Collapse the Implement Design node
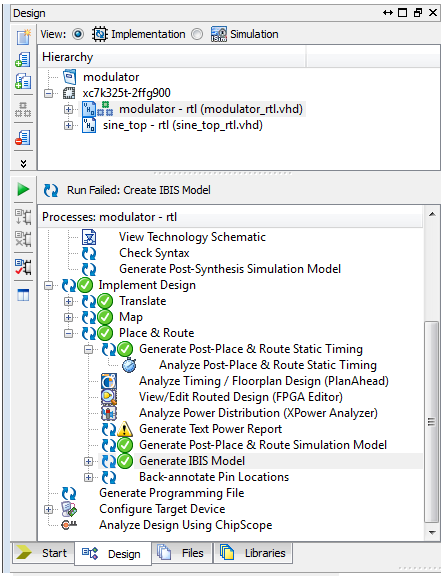Viewport: 445px width, 576px height. tap(49, 285)
